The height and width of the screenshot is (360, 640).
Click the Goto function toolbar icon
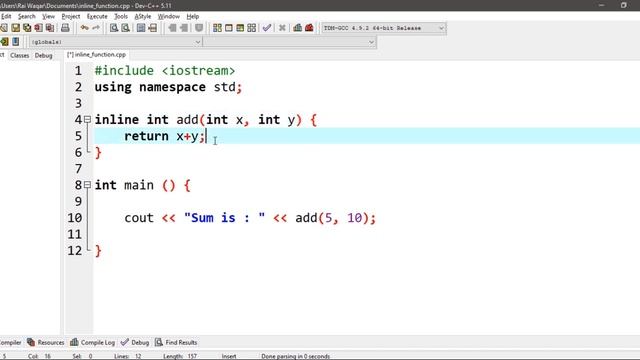click(141, 28)
